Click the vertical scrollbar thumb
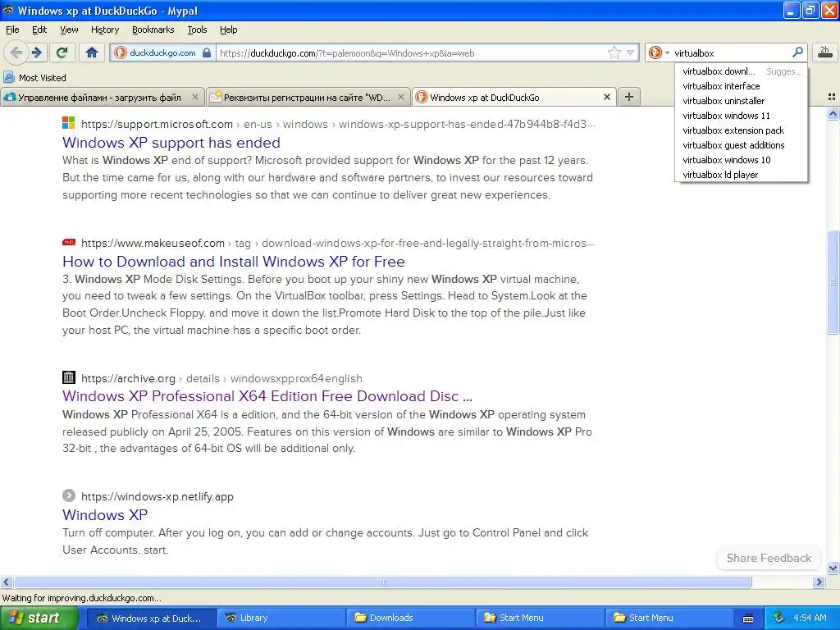The height and width of the screenshot is (630, 840). pyautogui.click(x=833, y=282)
